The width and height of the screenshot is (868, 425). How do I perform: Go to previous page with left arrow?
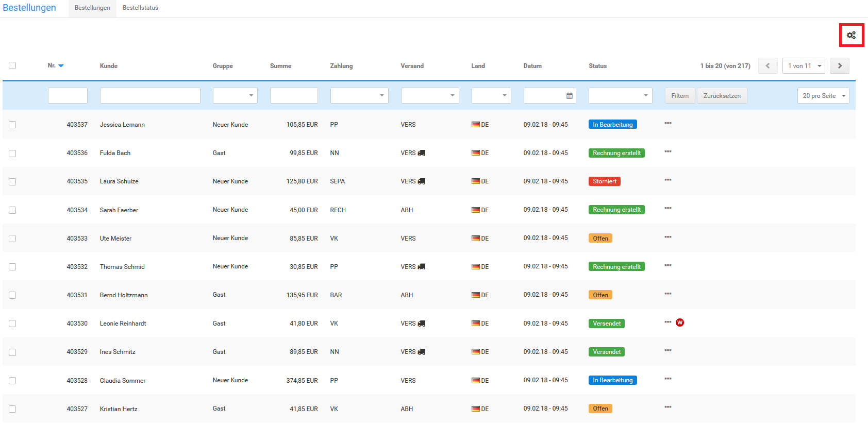pos(767,66)
